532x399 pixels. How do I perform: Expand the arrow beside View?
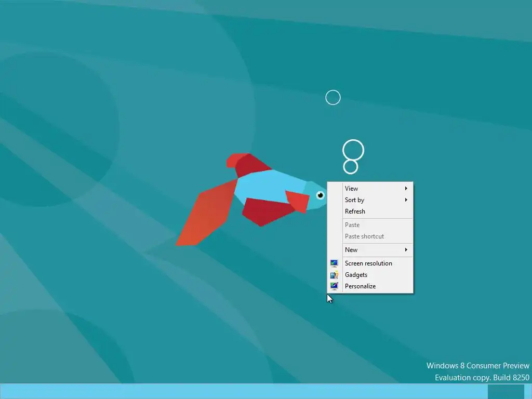click(x=406, y=188)
